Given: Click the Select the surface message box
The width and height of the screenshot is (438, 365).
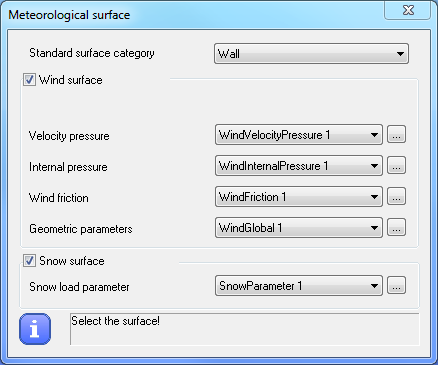Looking at the screenshot, I should pos(245,329).
